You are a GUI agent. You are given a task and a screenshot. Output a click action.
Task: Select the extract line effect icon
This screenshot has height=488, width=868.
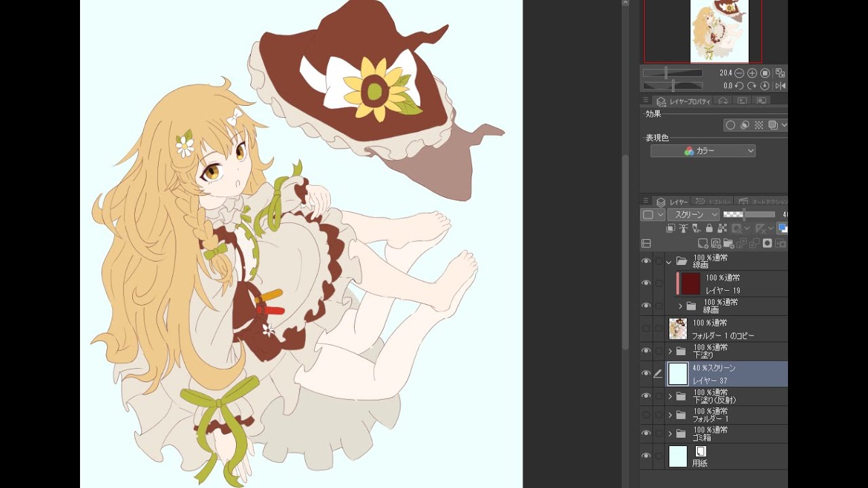745,125
